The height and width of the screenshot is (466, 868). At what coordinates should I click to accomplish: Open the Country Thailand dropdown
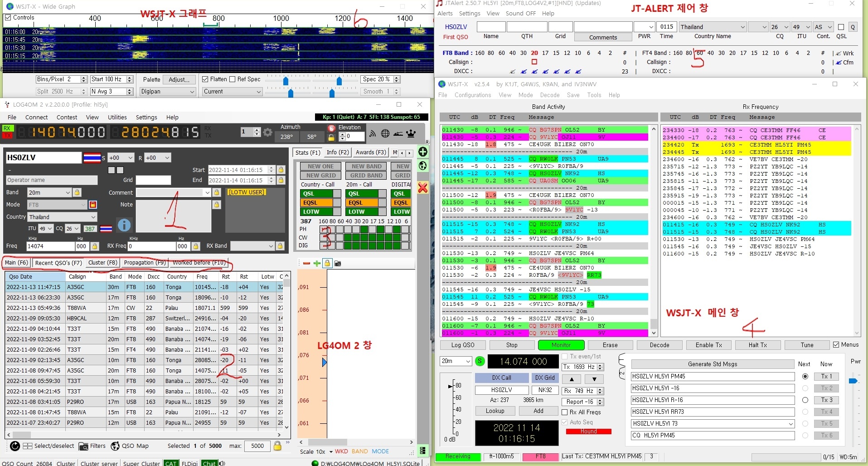pos(93,217)
